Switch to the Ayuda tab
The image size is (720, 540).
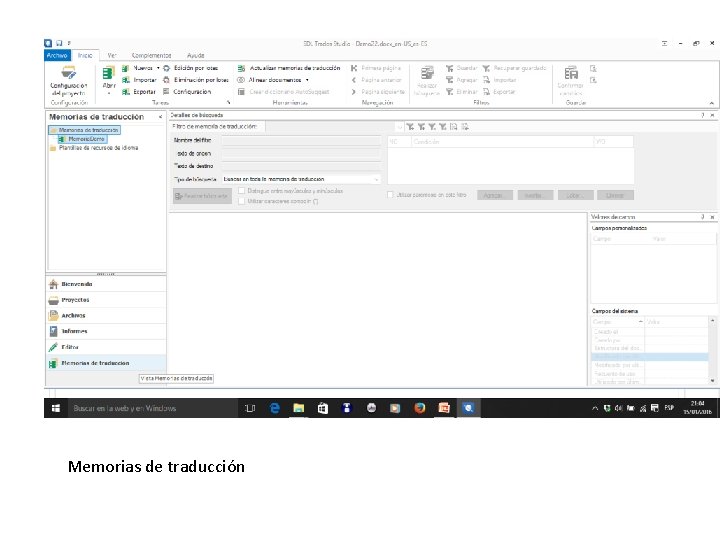[196, 55]
